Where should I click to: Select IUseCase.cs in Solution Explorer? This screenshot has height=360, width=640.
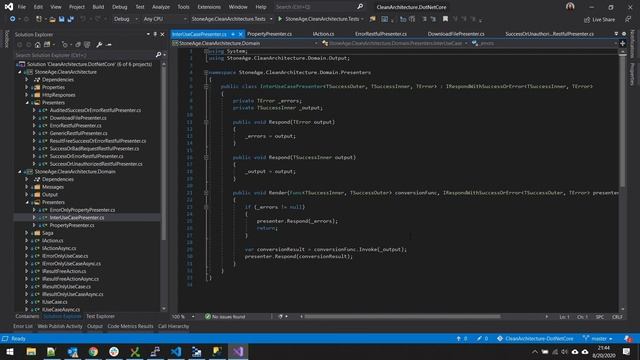pyautogui.click(x=54, y=302)
